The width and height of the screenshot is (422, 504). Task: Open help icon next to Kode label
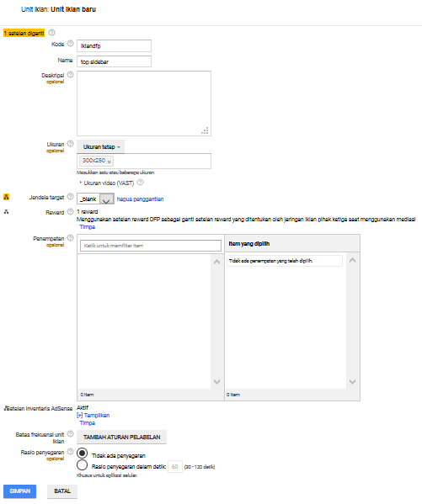[x=70, y=44]
